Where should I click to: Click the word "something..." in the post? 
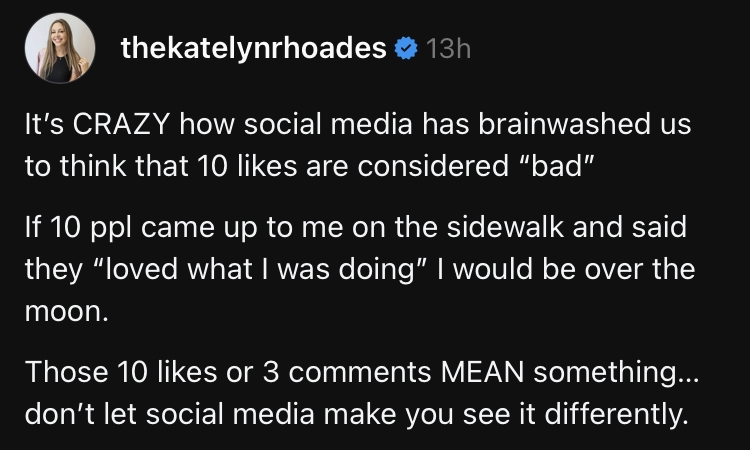pos(616,373)
